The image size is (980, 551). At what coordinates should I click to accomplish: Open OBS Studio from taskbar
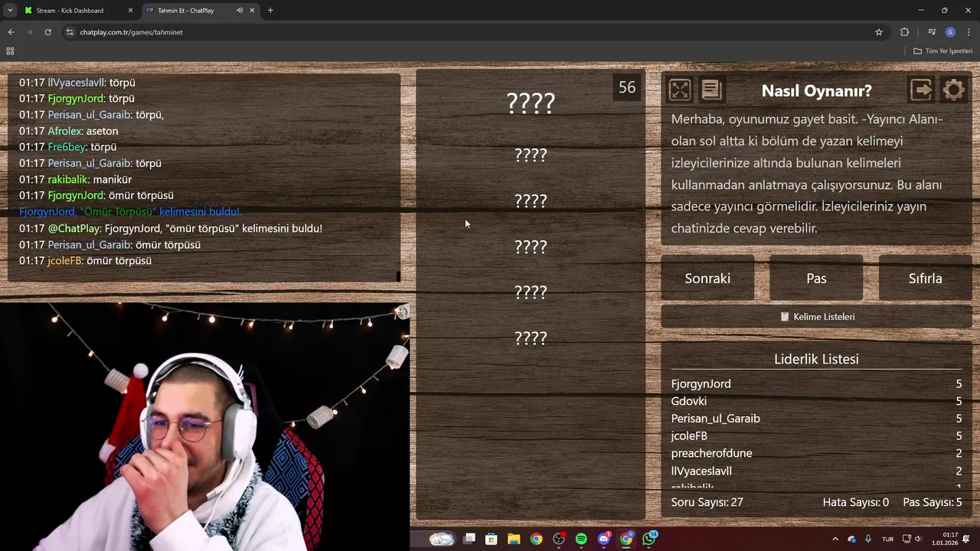559,539
